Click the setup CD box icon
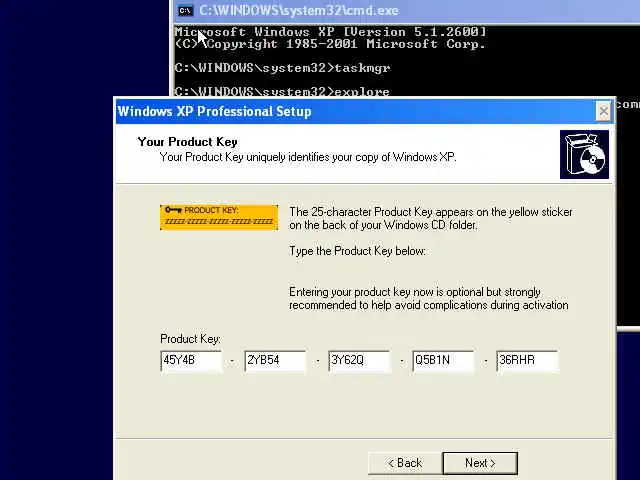The height and width of the screenshot is (480, 640). (584, 154)
